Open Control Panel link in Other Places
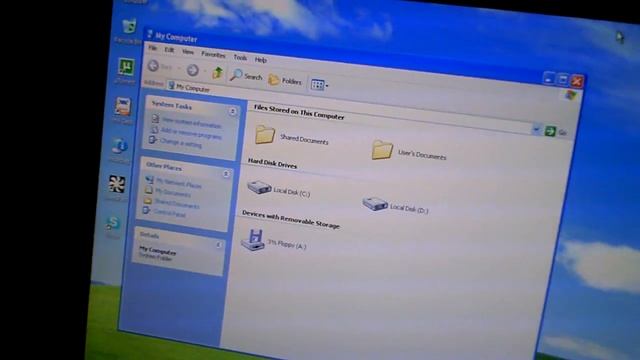640x360 pixels. 169,213
